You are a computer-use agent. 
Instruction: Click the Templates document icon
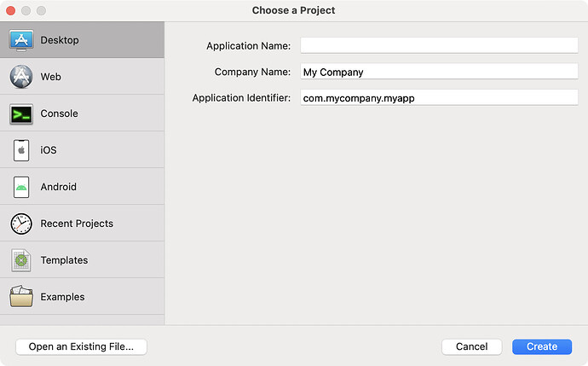pyautogui.click(x=21, y=260)
